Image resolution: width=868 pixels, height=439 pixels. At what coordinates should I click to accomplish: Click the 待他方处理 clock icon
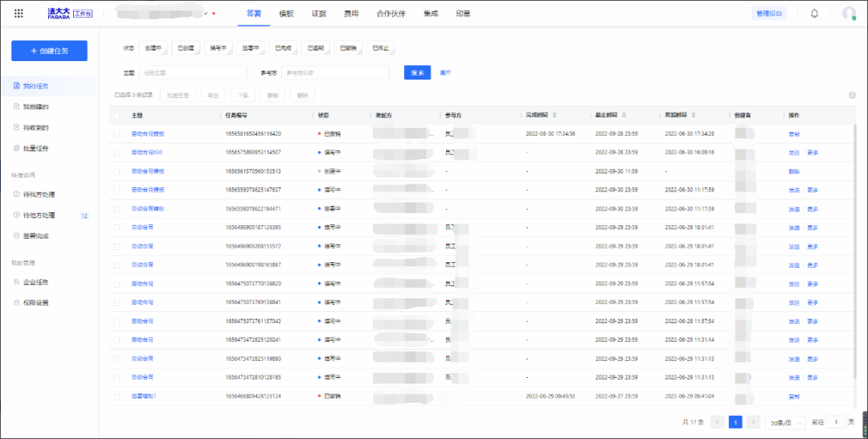(17, 215)
